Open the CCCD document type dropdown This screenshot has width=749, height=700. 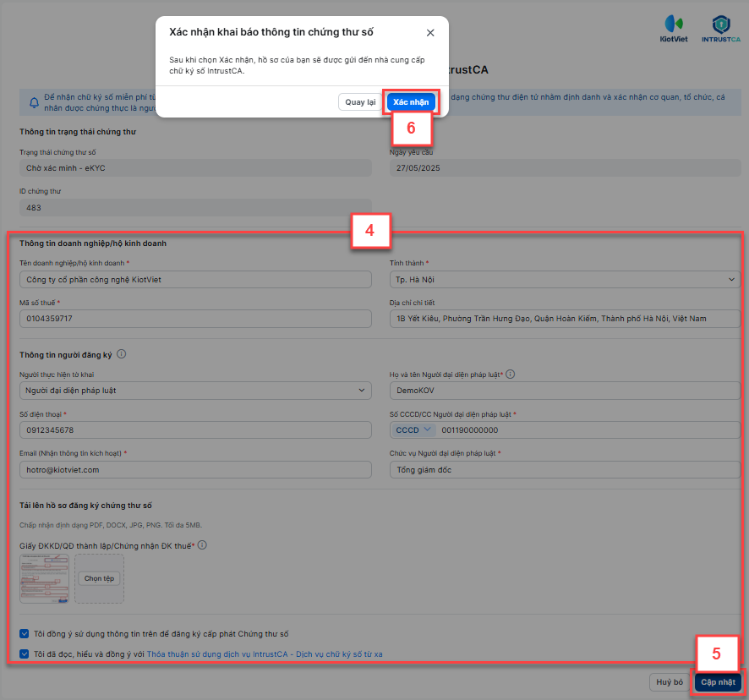pos(413,430)
